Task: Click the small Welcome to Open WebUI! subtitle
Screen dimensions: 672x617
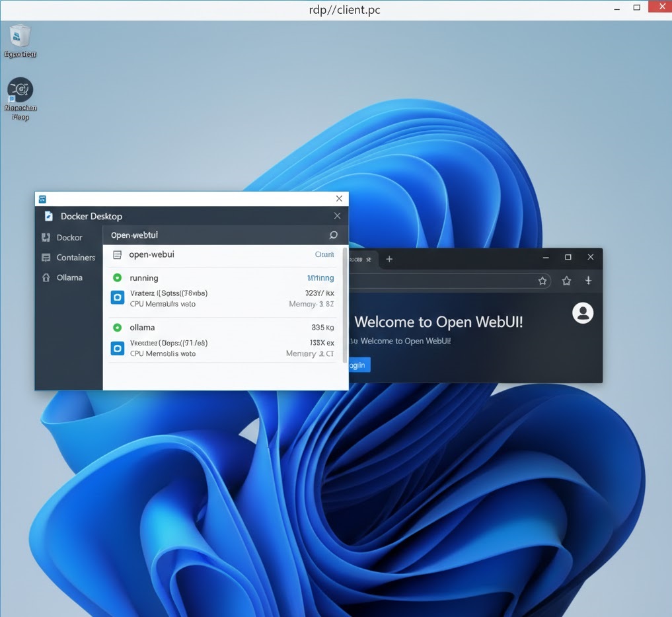Action: point(406,341)
